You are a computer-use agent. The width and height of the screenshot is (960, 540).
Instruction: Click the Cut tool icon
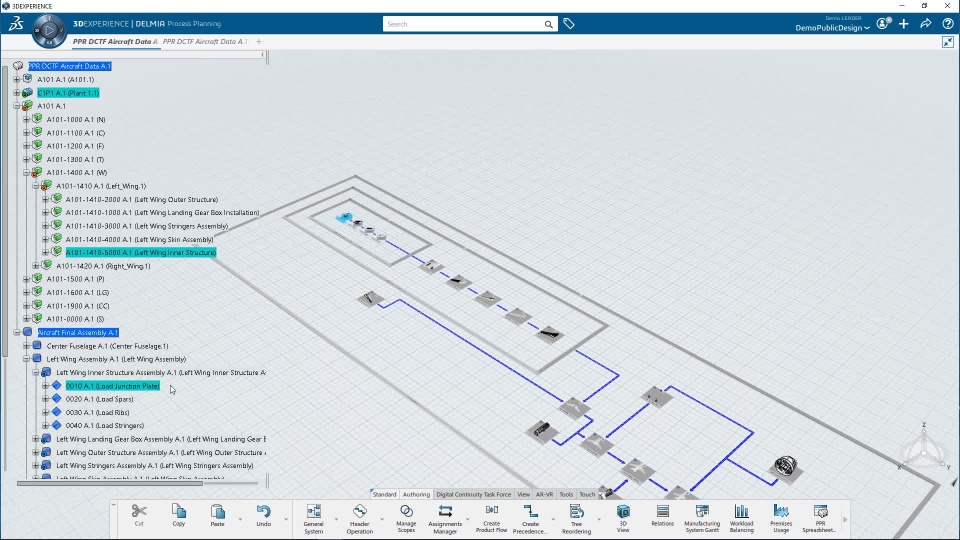pyautogui.click(x=139, y=511)
